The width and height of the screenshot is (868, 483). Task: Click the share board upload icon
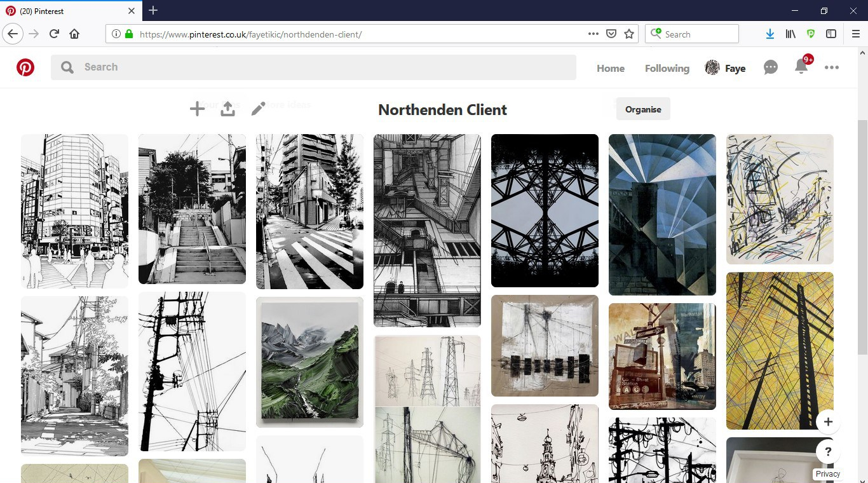click(227, 109)
